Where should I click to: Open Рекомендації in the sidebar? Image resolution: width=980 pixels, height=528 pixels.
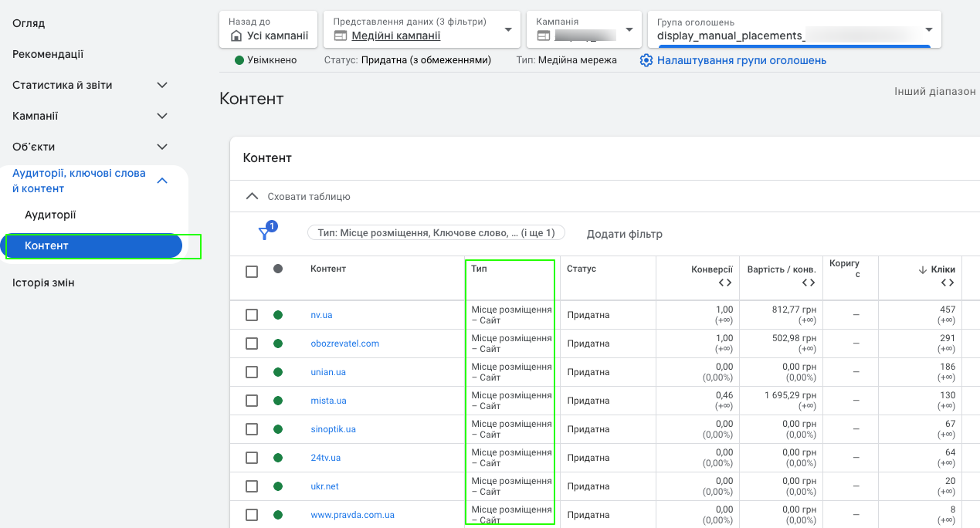tap(48, 54)
